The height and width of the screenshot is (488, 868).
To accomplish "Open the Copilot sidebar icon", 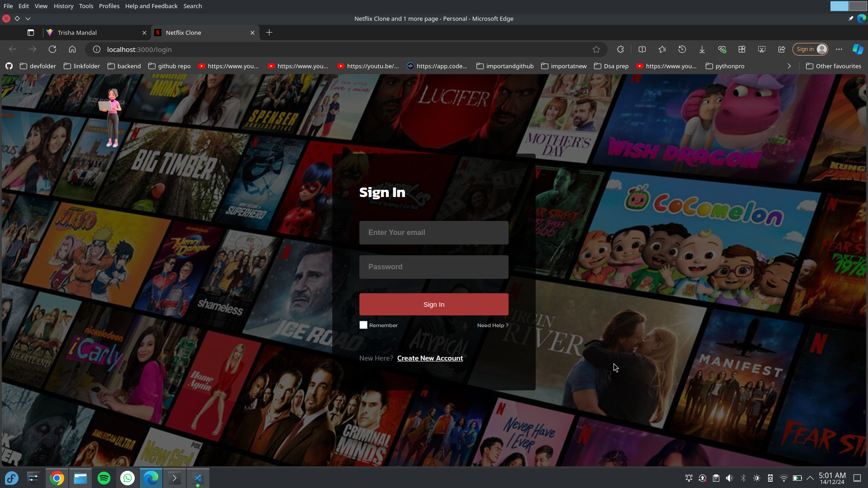I will [858, 49].
